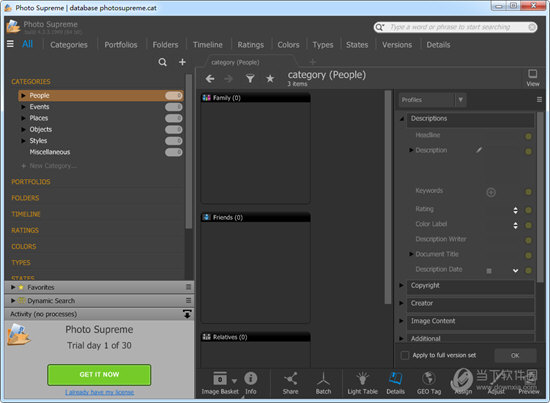Expand the Places category tree
This screenshot has width=550, height=403.
tap(23, 118)
